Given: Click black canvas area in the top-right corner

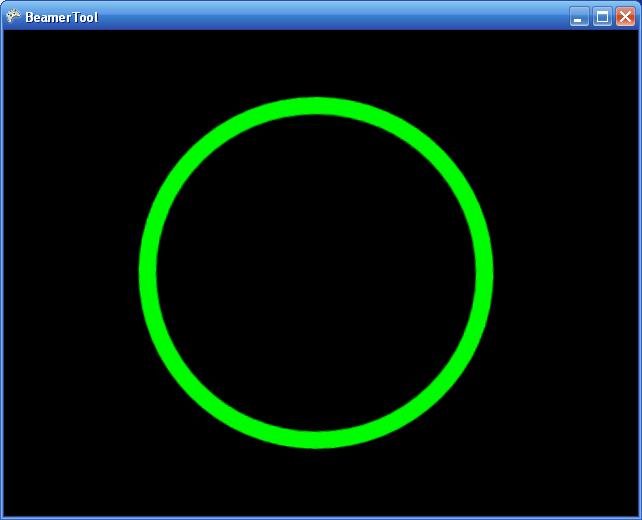Looking at the screenshot, I should point(600,60).
